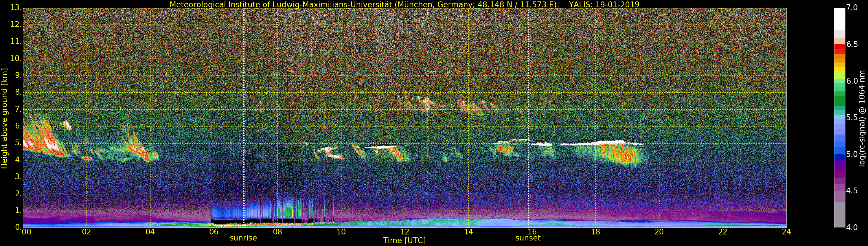
Task: Click the height tick label '12.'
Action: coord(16,25)
